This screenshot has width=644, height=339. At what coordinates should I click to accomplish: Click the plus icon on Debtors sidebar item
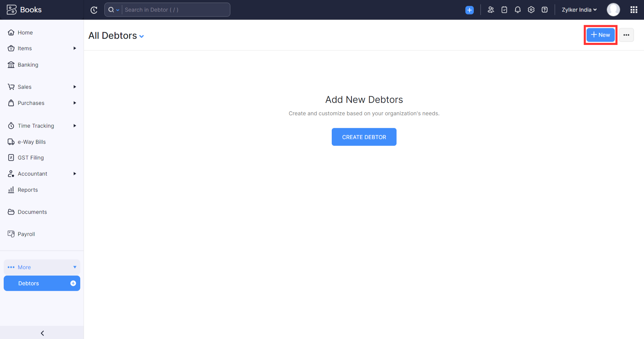click(x=73, y=283)
